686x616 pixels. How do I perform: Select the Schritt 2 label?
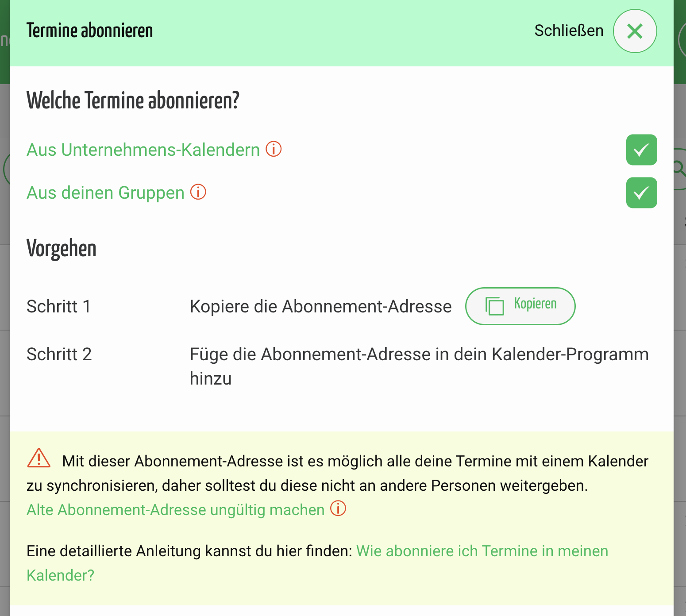pyautogui.click(x=59, y=354)
